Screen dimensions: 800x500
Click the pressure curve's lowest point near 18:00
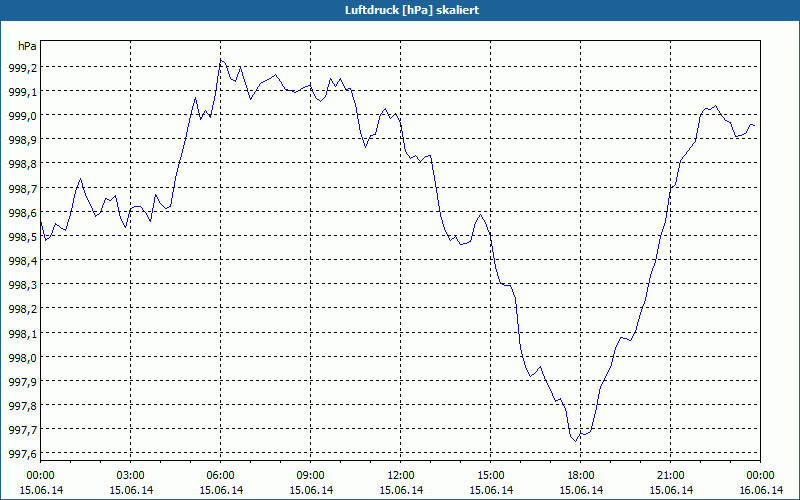click(576, 441)
